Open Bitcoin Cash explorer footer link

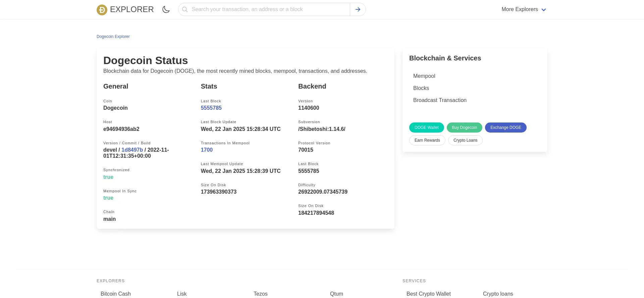pyautogui.click(x=116, y=294)
